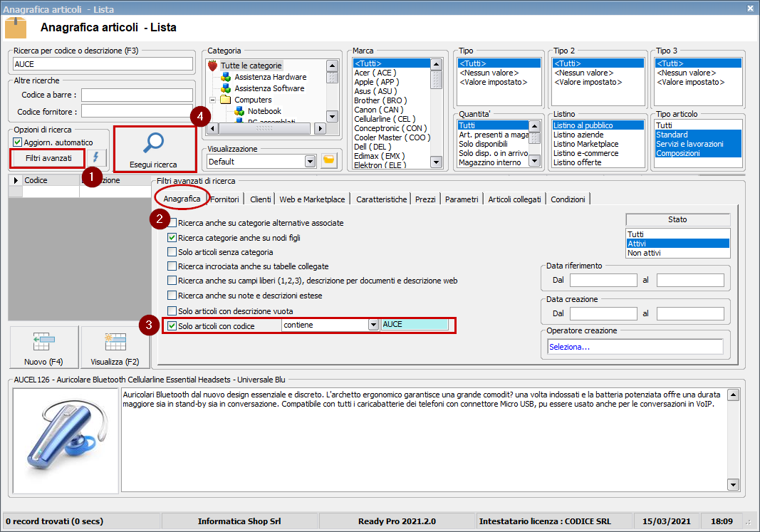The height and width of the screenshot is (532, 760).
Task: Click the lightning bolt icon beside Filtri avanzati
Action: (97, 157)
